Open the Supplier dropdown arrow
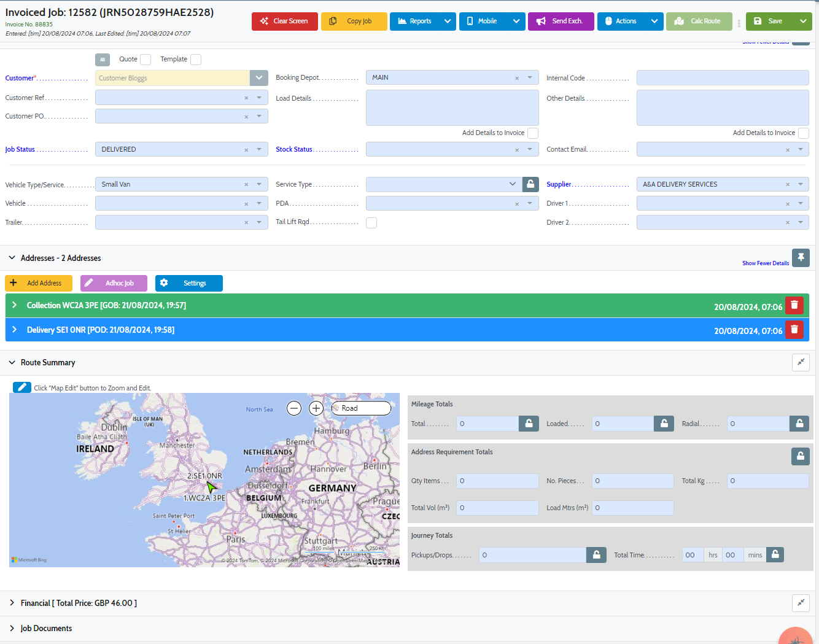 [x=801, y=185]
